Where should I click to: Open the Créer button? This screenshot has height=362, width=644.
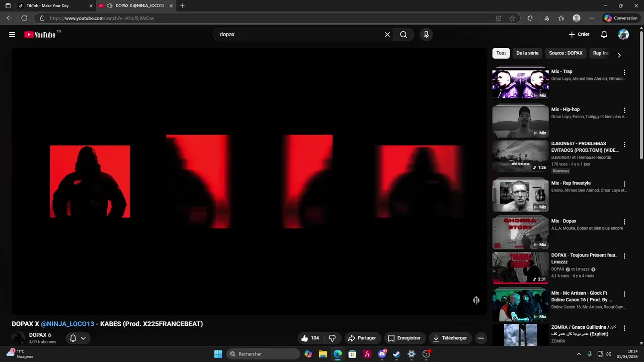point(579,35)
